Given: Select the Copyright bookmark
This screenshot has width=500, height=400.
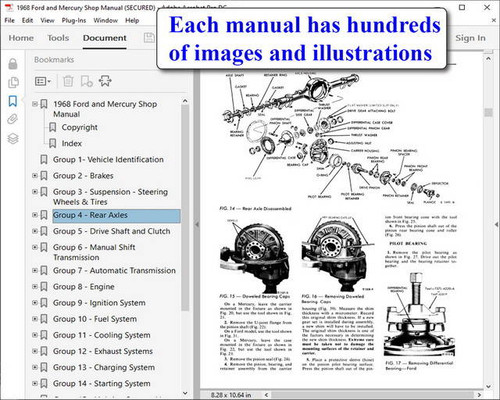Looking at the screenshot, I should point(79,127).
